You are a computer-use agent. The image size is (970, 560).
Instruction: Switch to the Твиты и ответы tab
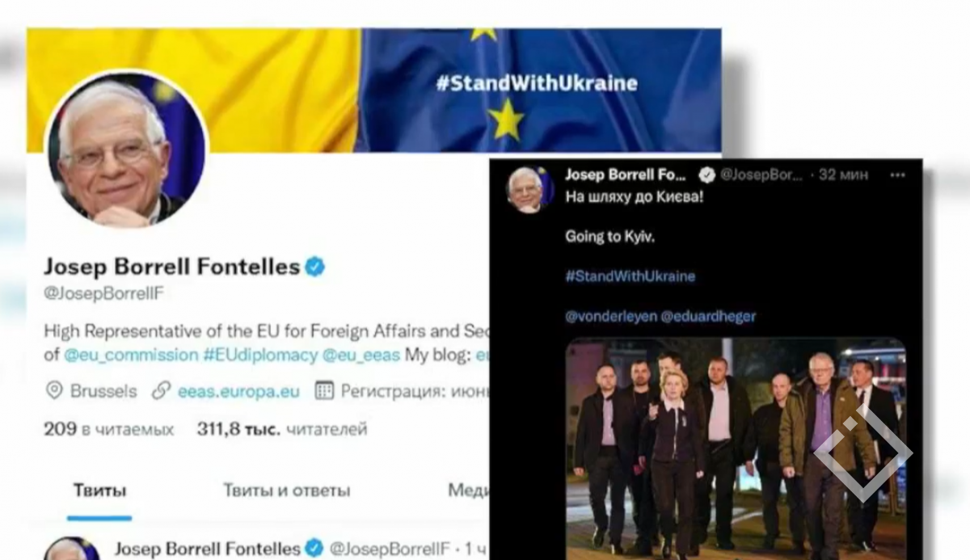coord(287,491)
